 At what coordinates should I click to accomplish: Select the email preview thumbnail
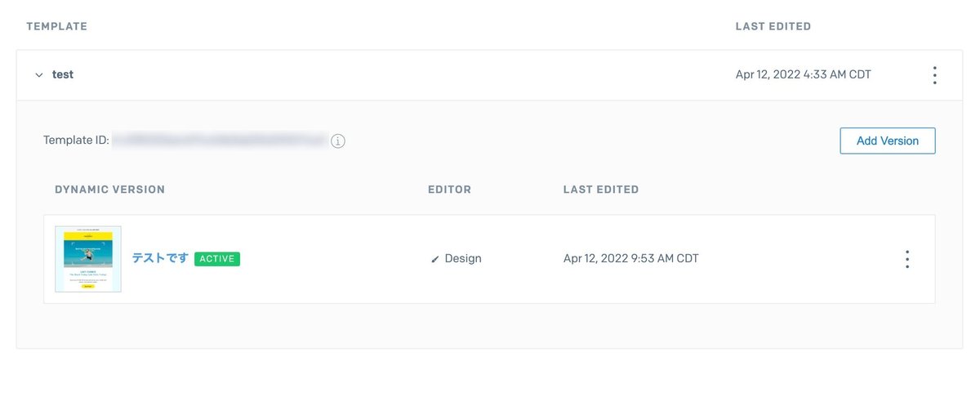point(88,259)
